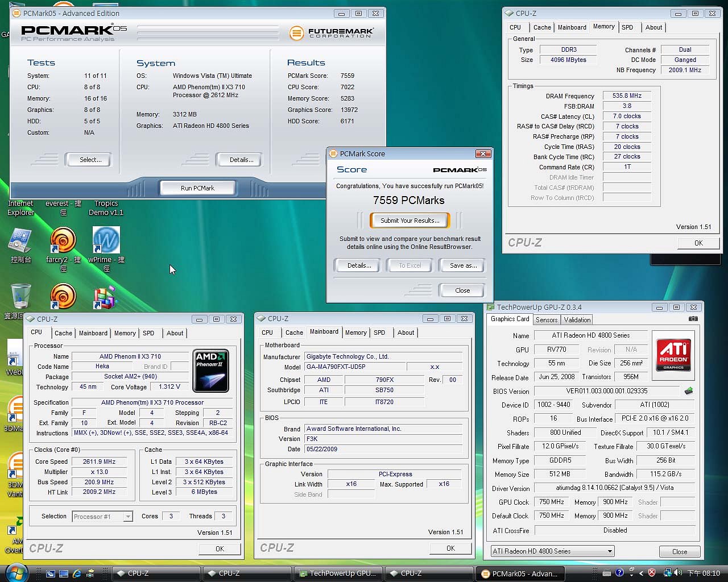
Task: Open the Windows Start orb
Action: (16, 572)
